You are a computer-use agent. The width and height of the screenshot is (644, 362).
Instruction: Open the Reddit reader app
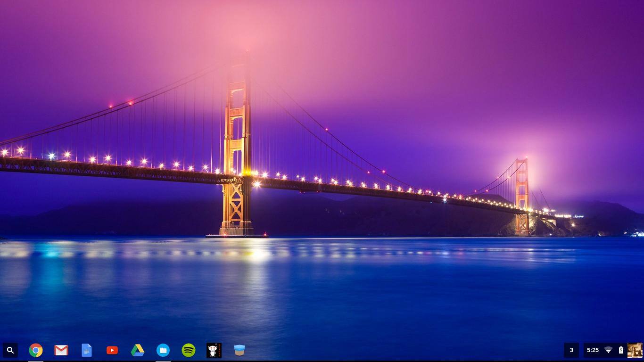(214, 350)
